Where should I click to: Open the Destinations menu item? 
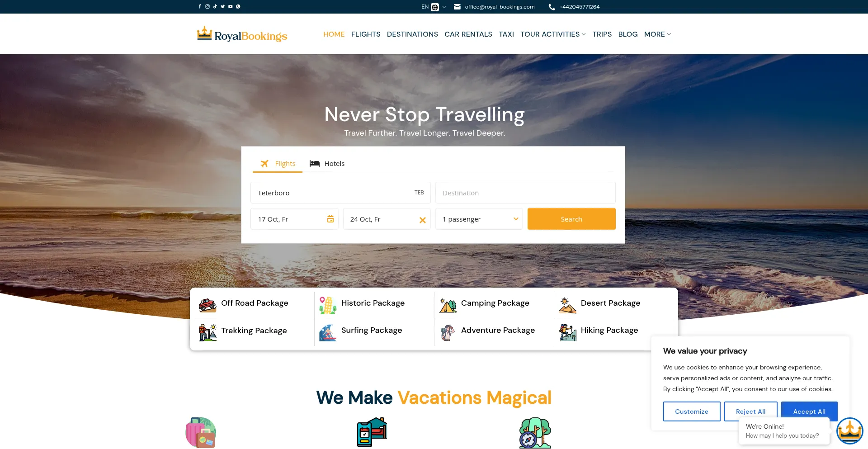(x=412, y=34)
